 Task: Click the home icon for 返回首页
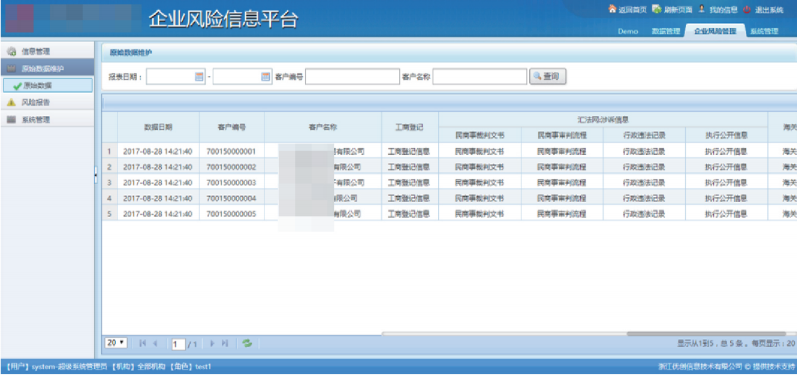(612, 10)
